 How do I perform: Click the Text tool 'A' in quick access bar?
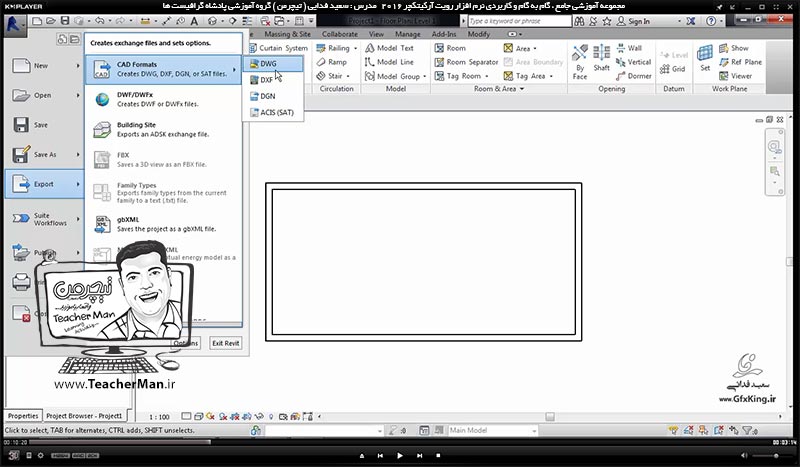(x=194, y=21)
